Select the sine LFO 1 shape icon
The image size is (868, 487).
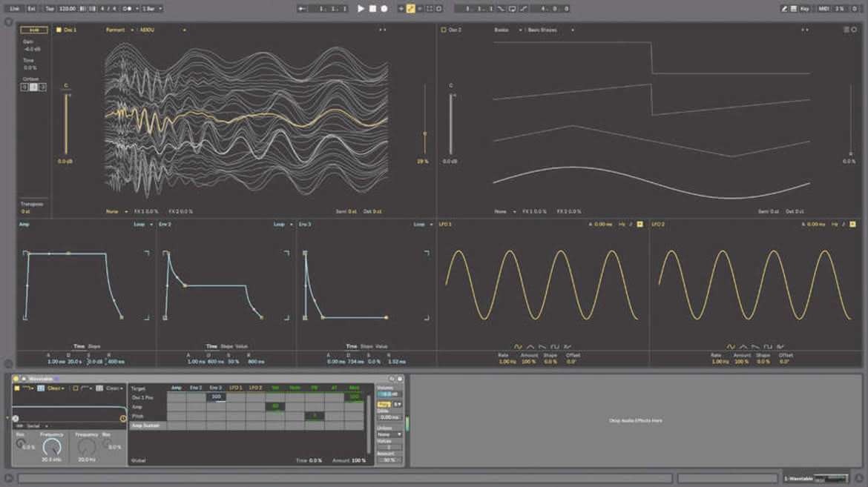click(x=518, y=347)
